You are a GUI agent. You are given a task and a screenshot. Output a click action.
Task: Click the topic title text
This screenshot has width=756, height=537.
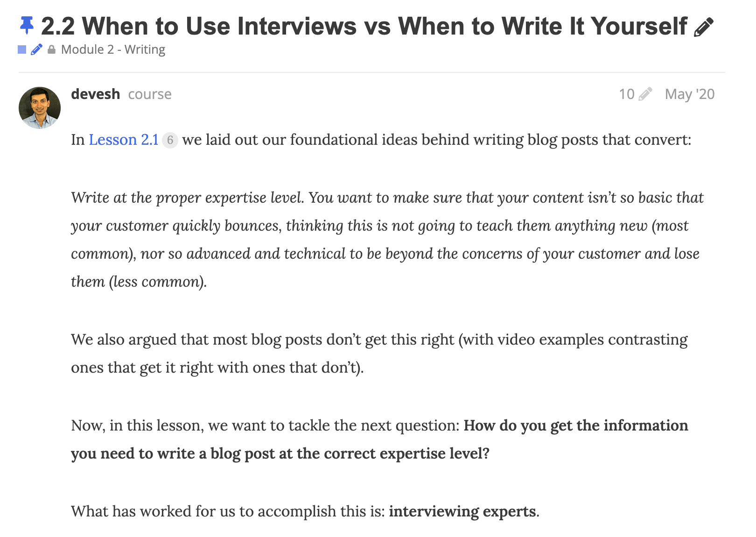364,26
